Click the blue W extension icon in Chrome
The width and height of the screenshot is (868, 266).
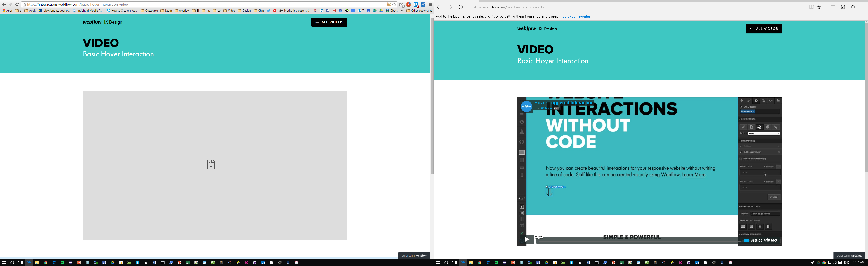point(423,4)
